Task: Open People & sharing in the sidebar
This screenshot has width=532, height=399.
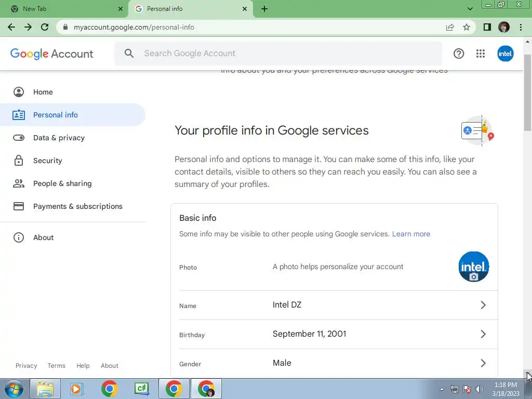Action: (73, 183)
